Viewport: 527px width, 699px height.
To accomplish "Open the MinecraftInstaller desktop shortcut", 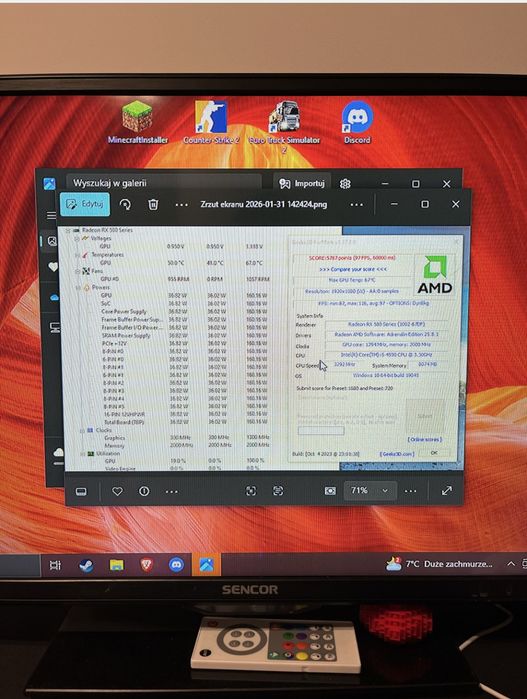I will click(x=138, y=122).
